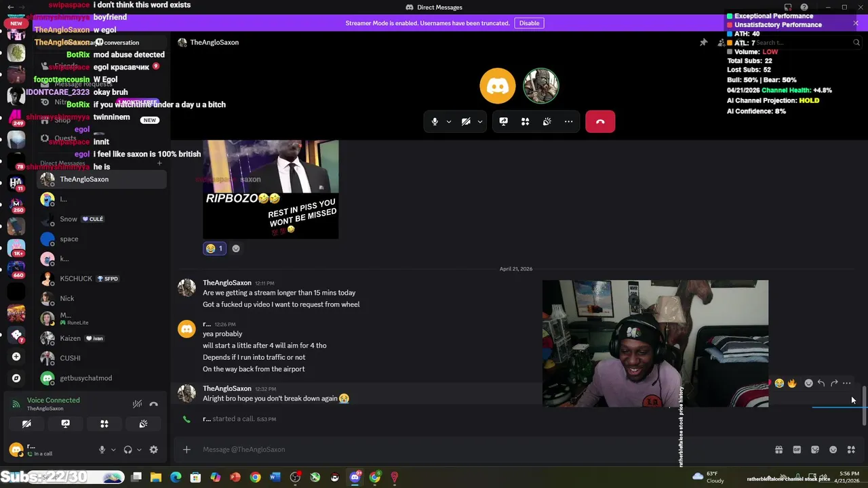Open the Quests tab in sidebar

pyautogui.click(x=102, y=138)
